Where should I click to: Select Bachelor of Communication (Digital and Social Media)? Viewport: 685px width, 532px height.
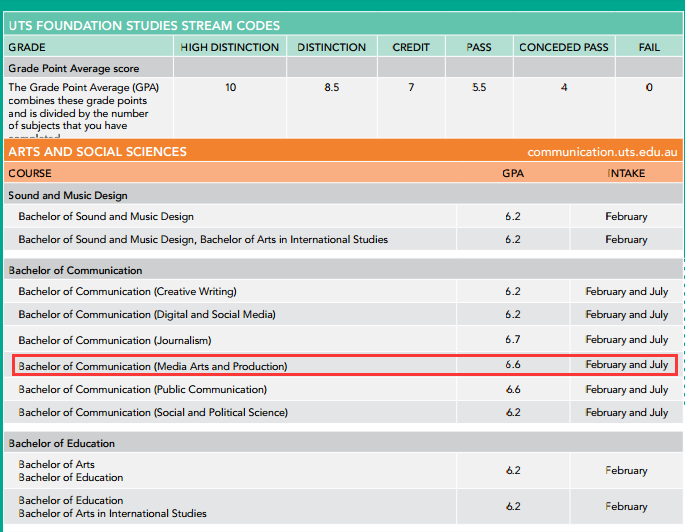pyautogui.click(x=147, y=314)
